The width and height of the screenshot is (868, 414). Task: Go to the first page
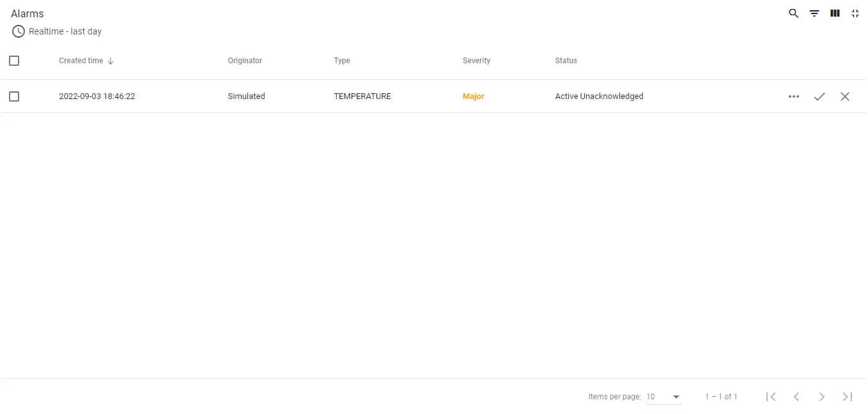tap(771, 397)
